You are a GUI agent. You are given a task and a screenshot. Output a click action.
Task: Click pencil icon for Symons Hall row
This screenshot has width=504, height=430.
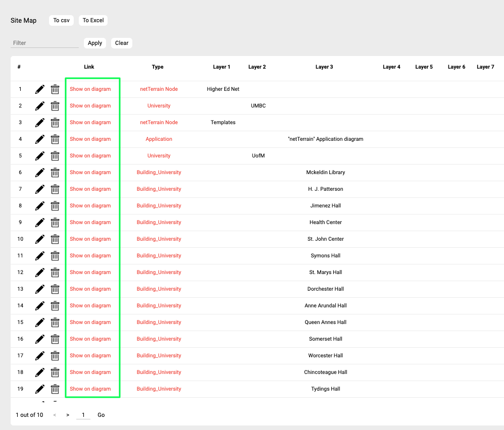point(40,256)
